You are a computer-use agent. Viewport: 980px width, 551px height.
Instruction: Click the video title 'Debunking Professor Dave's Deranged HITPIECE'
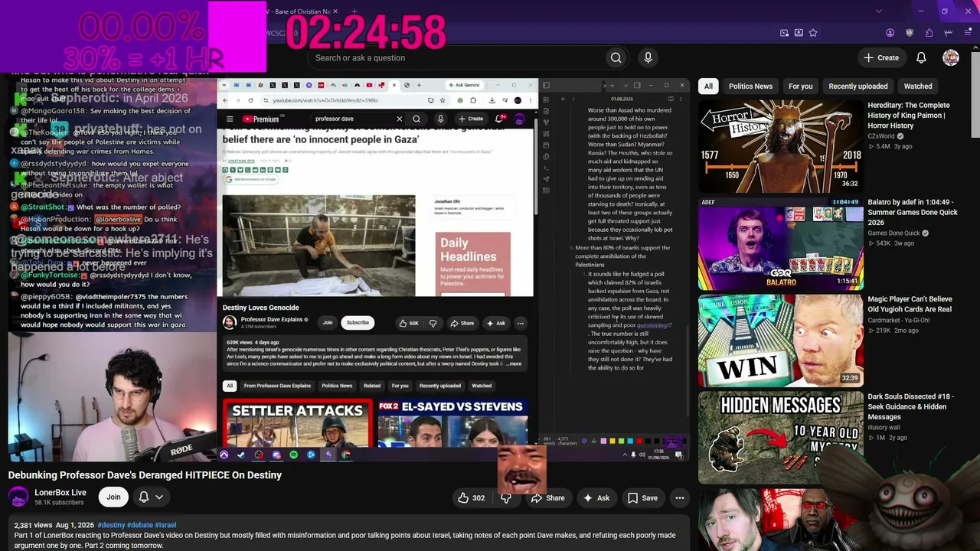145,475
